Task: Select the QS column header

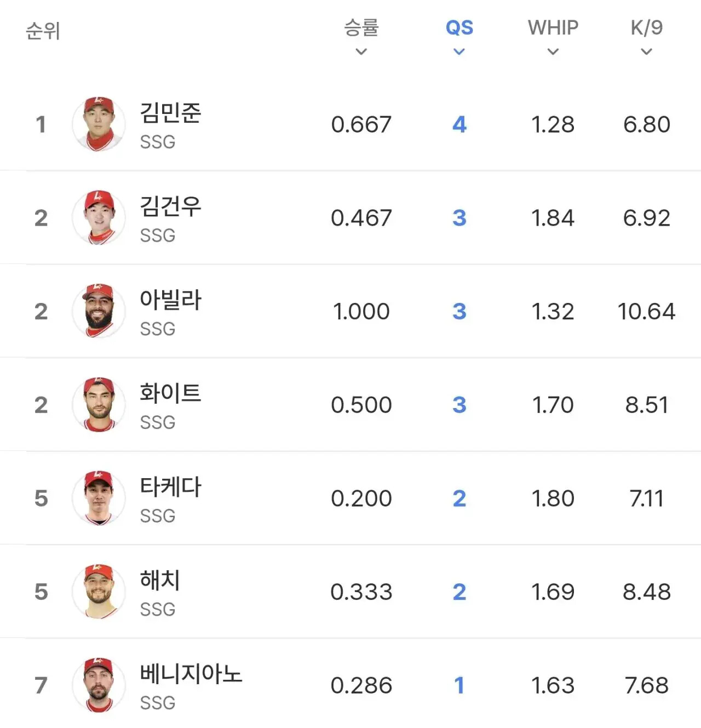Action: [459, 27]
